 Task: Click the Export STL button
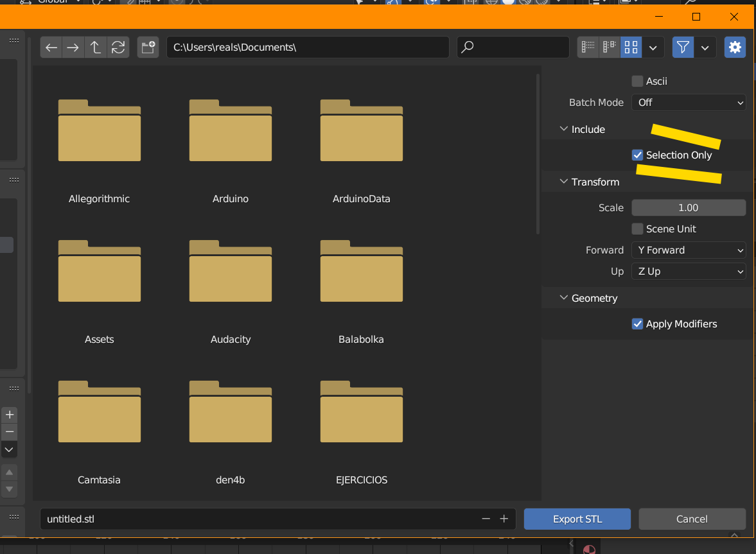coord(577,519)
